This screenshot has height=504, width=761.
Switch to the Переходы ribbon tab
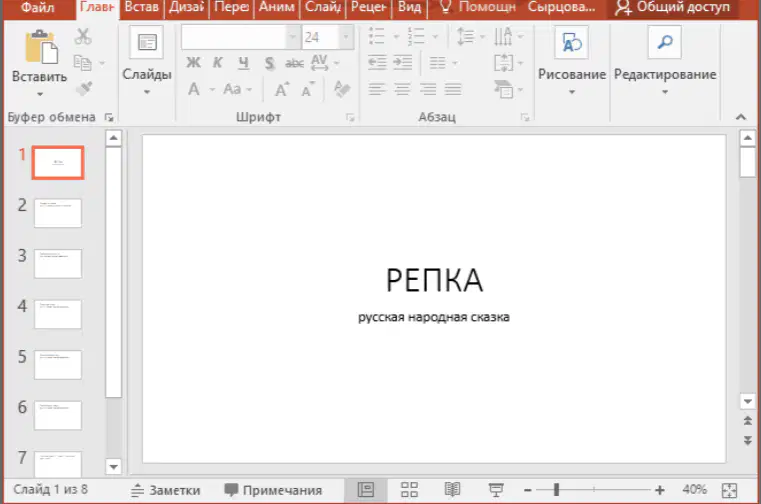pos(231,7)
